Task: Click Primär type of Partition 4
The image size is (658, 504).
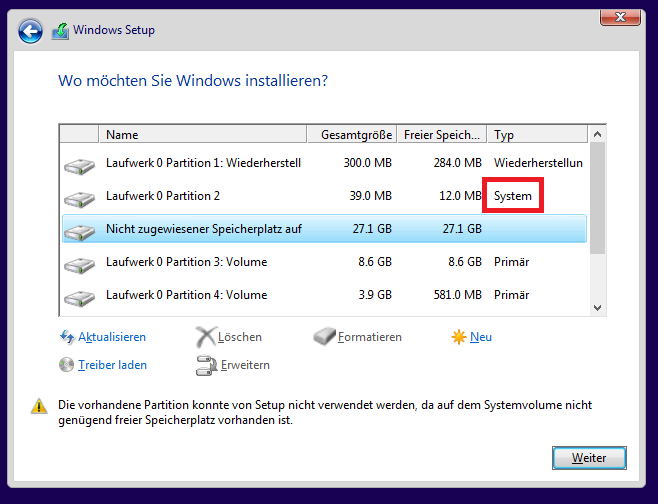Action: click(512, 295)
